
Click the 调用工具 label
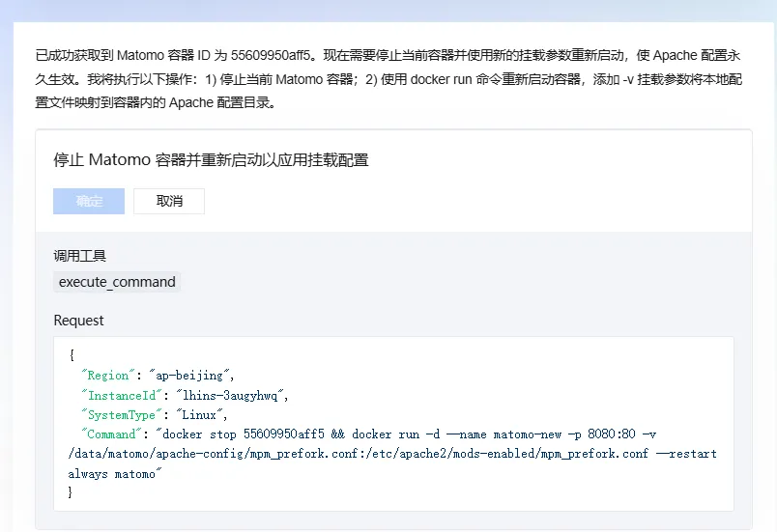(80, 256)
